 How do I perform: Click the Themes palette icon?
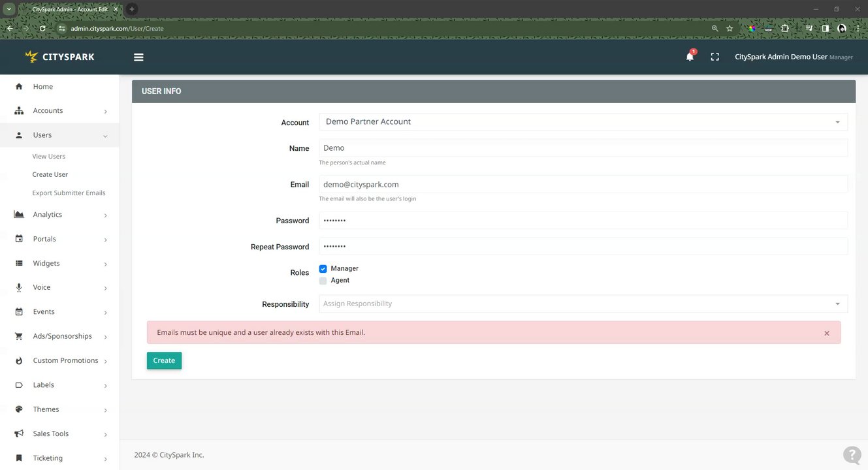tap(19, 409)
